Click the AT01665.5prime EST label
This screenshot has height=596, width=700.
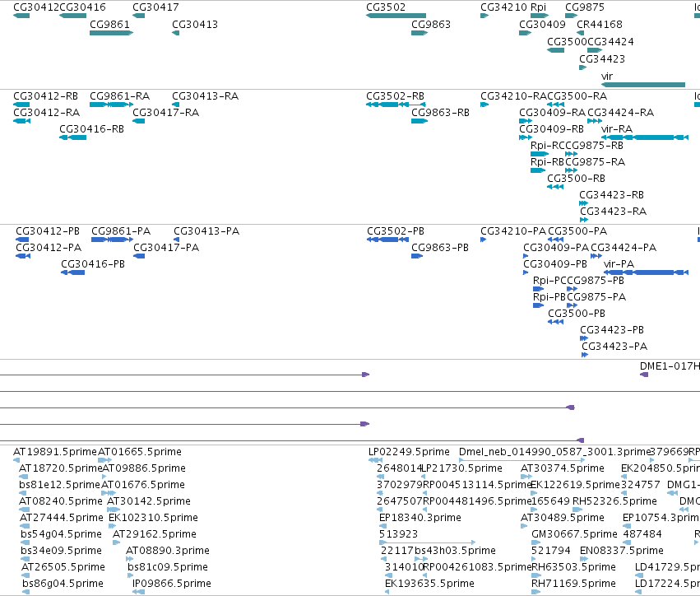tap(140, 452)
